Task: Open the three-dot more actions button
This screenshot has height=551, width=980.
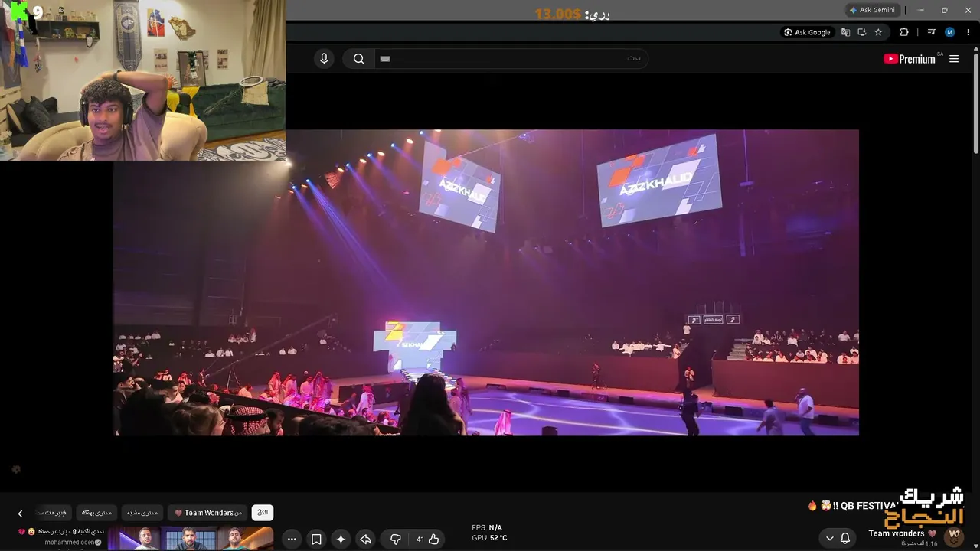Action: coord(292,539)
